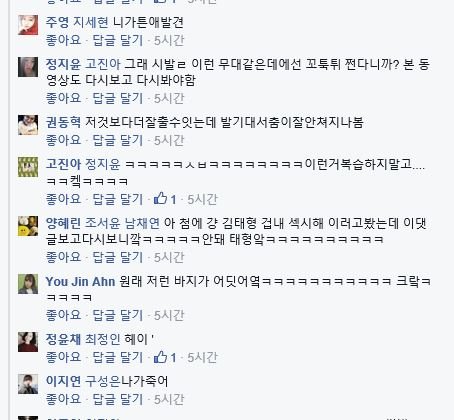Viewport: 454px width, 420px height.
Task: Open tagged user 지세현's profile
Action: tap(91, 22)
